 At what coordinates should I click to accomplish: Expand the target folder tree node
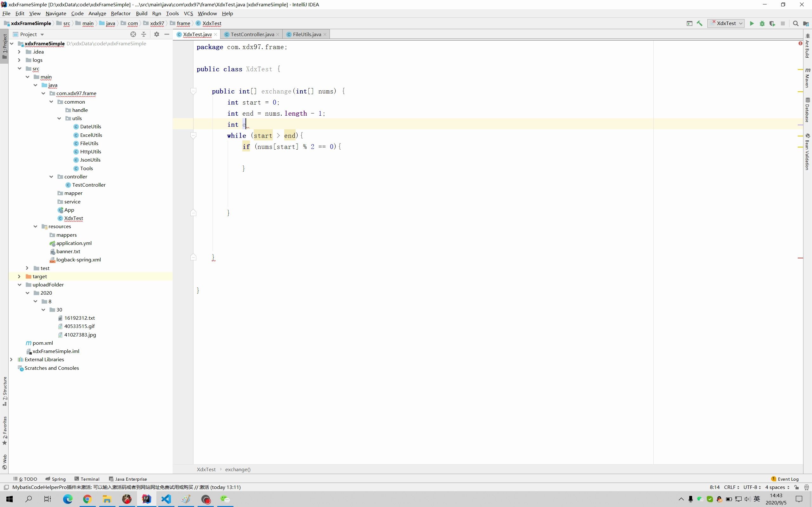tap(19, 276)
